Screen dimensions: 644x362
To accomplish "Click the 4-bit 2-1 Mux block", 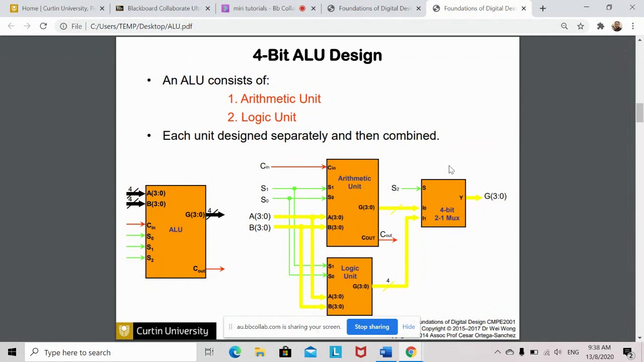I will tap(443, 203).
